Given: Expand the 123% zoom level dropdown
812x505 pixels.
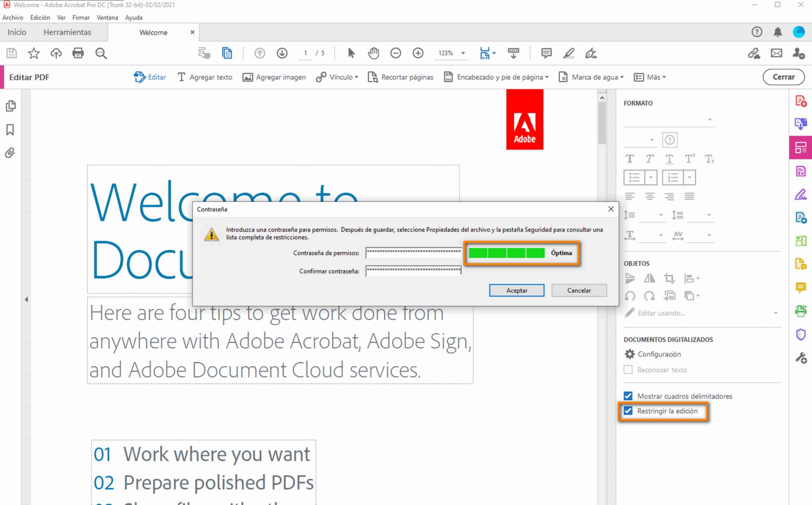Looking at the screenshot, I should 463,53.
